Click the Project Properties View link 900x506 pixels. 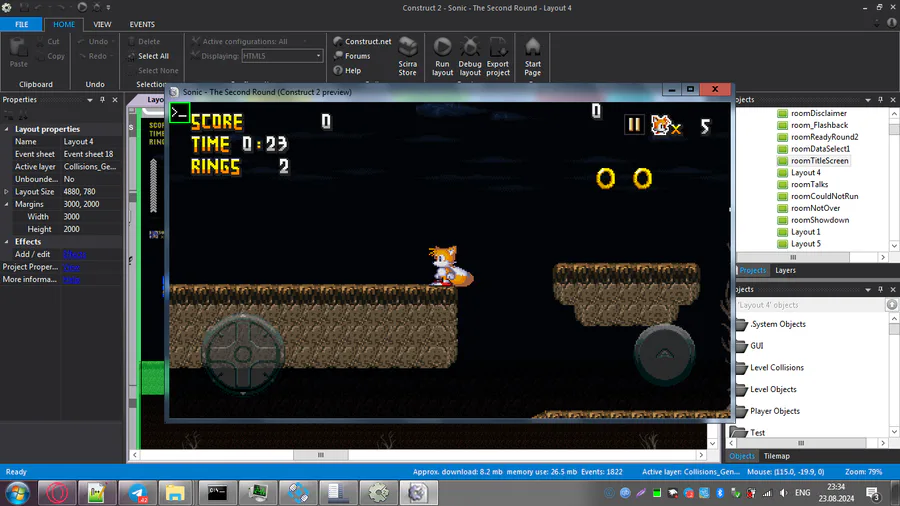(x=71, y=267)
